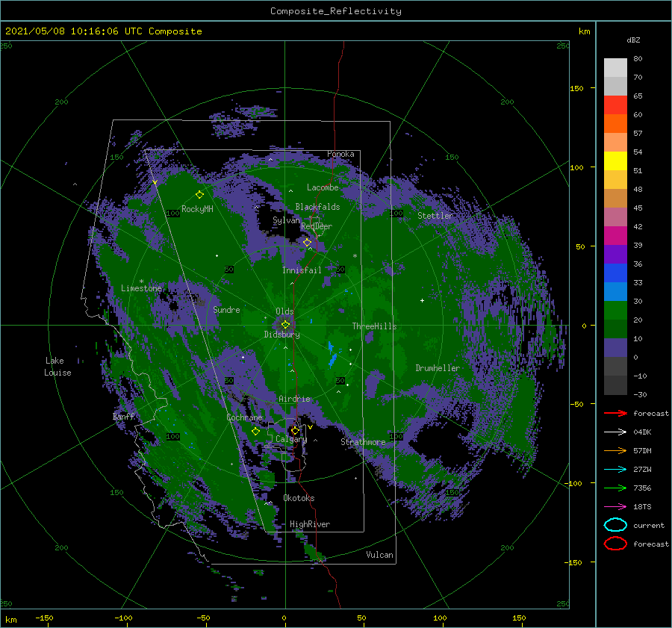Click the Lacombe city label
The image size is (672, 628).
pyautogui.click(x=323, y=187)
